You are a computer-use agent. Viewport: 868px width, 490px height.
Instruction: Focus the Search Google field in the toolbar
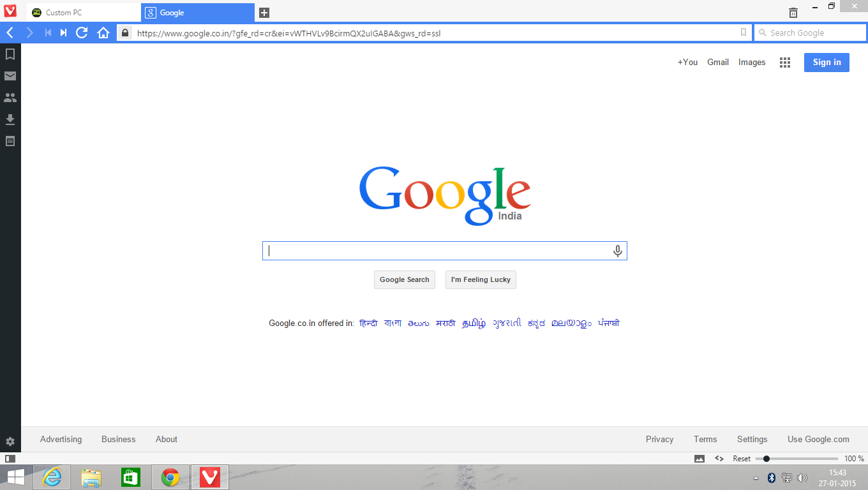(811, 33)
